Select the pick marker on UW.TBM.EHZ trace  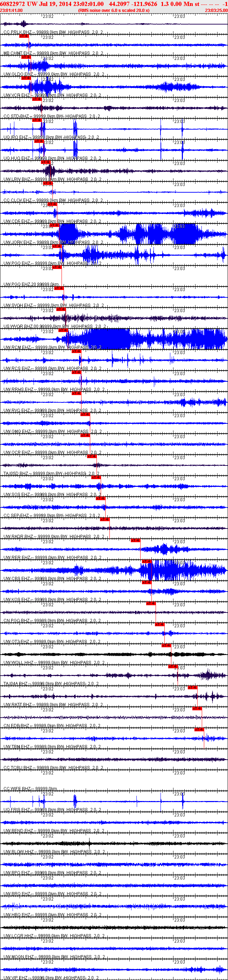tap(199, 729)
